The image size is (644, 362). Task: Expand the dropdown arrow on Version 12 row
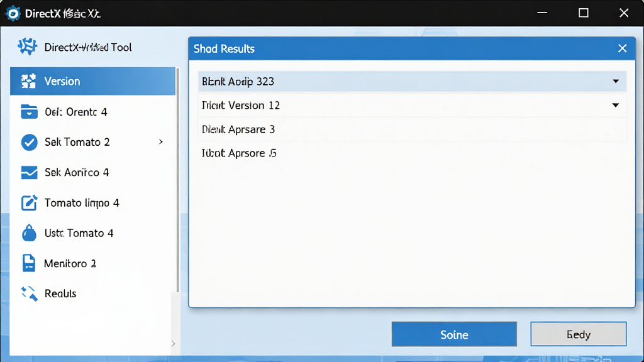click(x=616, y=106)
